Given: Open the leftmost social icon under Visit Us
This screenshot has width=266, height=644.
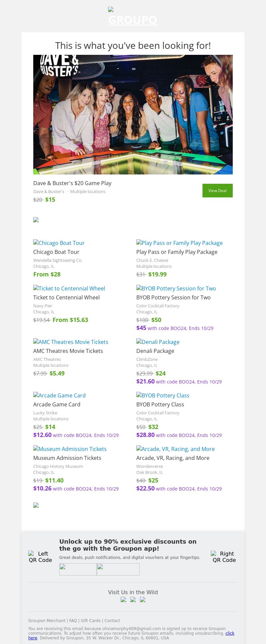Looking at the screenshot, I should coord(123,599).
